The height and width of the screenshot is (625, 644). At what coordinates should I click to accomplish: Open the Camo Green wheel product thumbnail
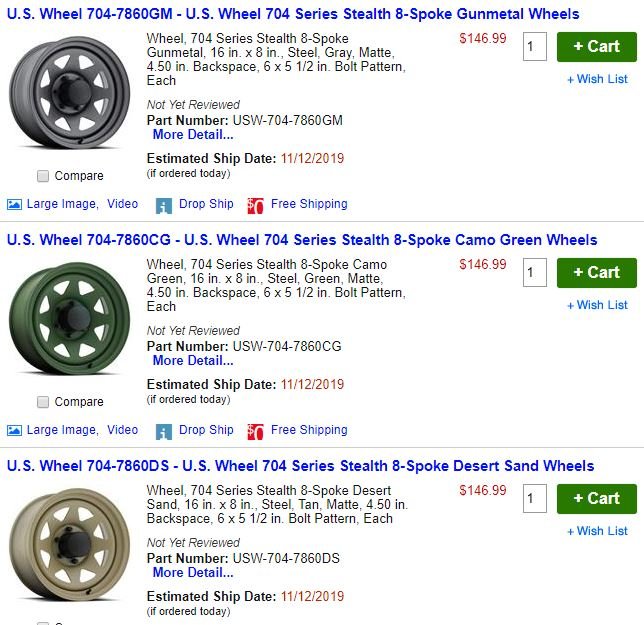(x=69, y=318)
